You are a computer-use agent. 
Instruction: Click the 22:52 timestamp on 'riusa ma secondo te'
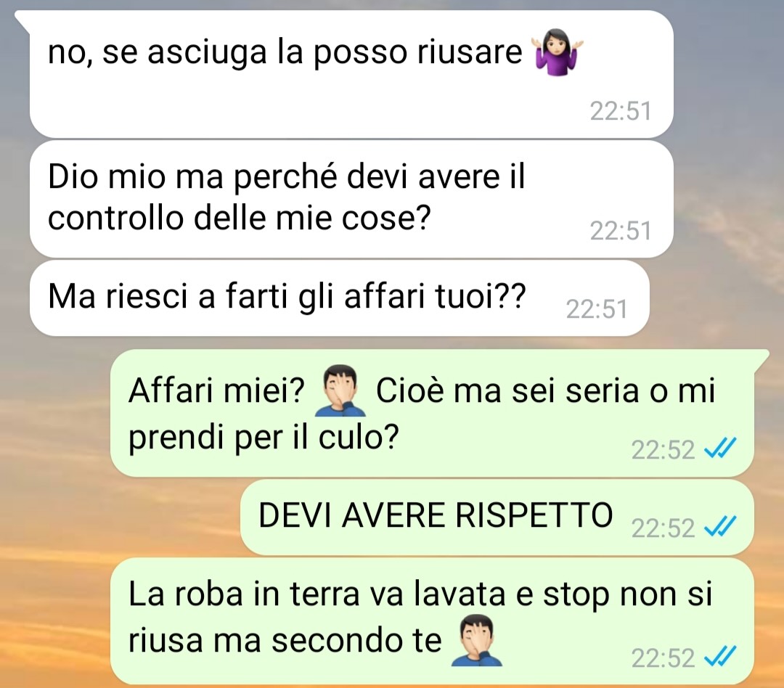coord(663,658)
